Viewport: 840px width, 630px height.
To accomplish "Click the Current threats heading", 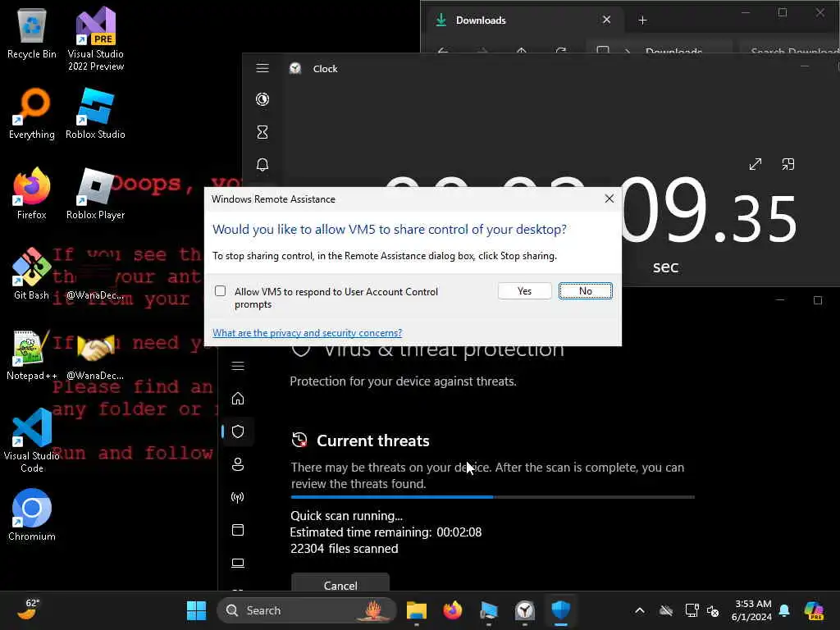I will click(x=373, y=441).
